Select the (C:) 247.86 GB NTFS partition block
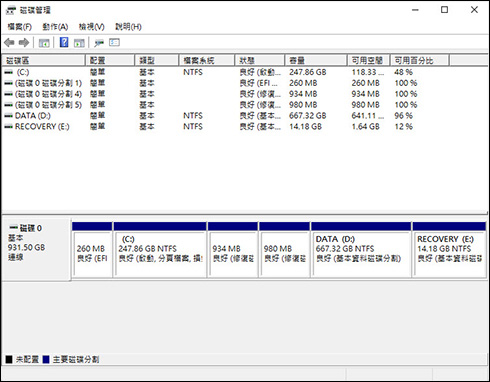 coord(160,249)
